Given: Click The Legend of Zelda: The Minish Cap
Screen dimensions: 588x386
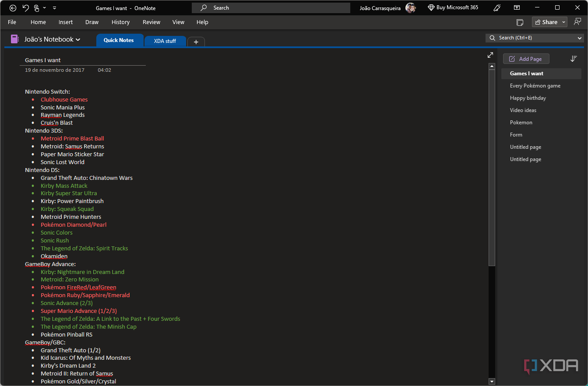Looking at the screenshot, I should pyautogui.click(x=88, y=326).
